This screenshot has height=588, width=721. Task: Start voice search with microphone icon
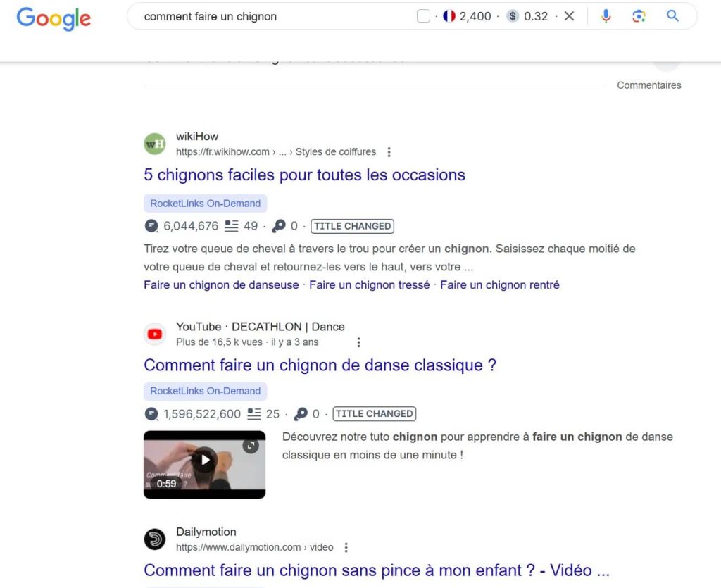click(x=606, y=17)
